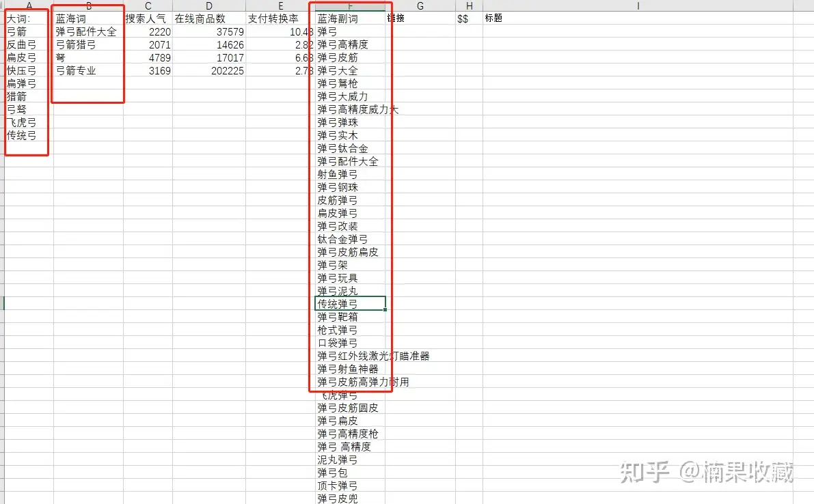The width and height of the screenshot is (814, 504).
Task: Click the '弹弓改装' cell
Action: point(350,226)
